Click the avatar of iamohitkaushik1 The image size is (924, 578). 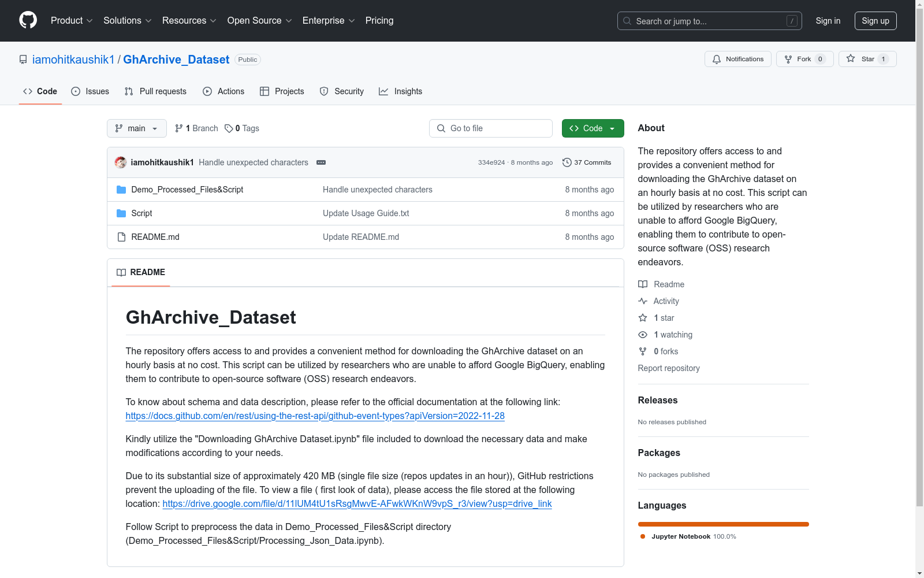pos(121,162)
